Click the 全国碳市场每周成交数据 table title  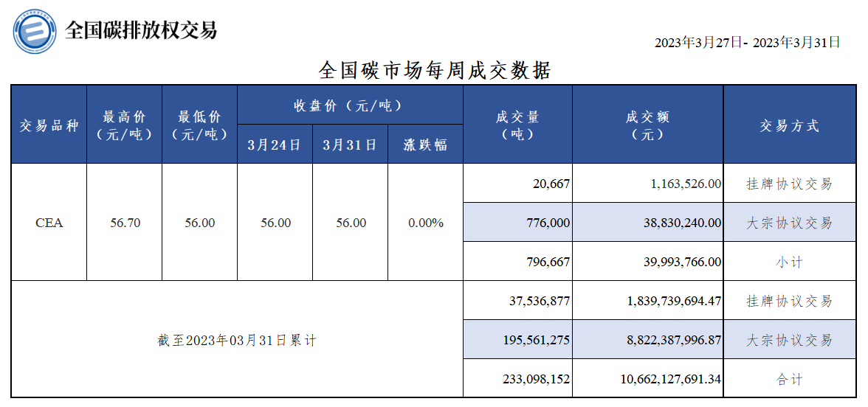point(435,71)
